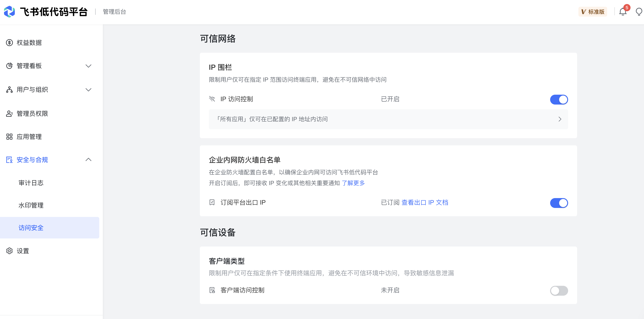The height and width of the screenshot is (319, 644).
Task: Click the 安全与合规 shield document icon
Action: (x=9, y=160)
